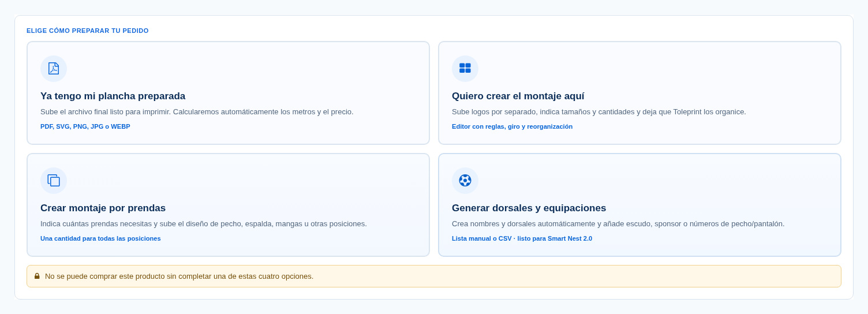Click description "Sube el archivo final listo para imprimir"

pos(105,112)
